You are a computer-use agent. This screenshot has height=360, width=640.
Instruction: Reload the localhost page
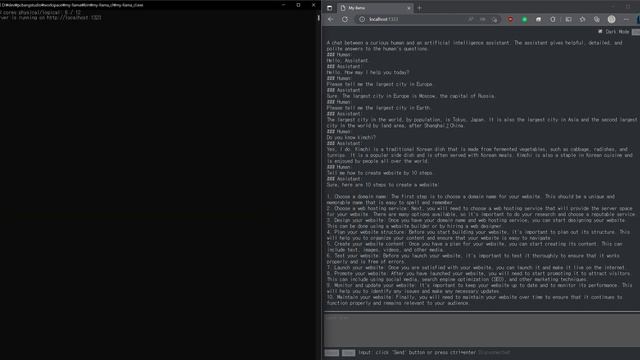[345, 19]
